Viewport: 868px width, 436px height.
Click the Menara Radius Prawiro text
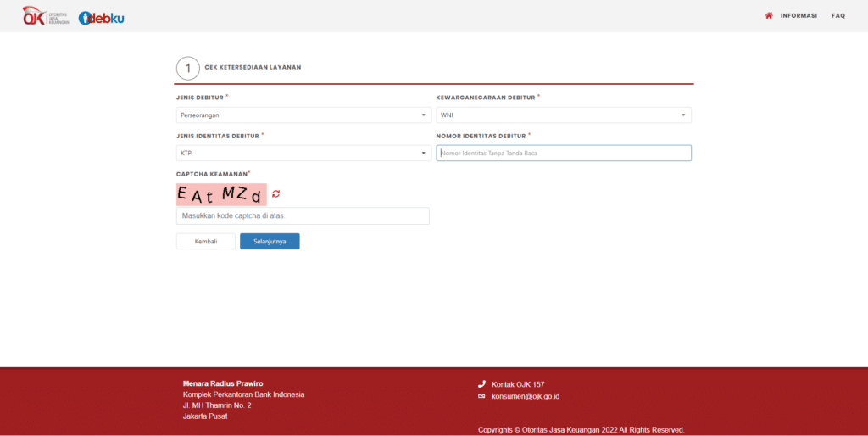223,383
